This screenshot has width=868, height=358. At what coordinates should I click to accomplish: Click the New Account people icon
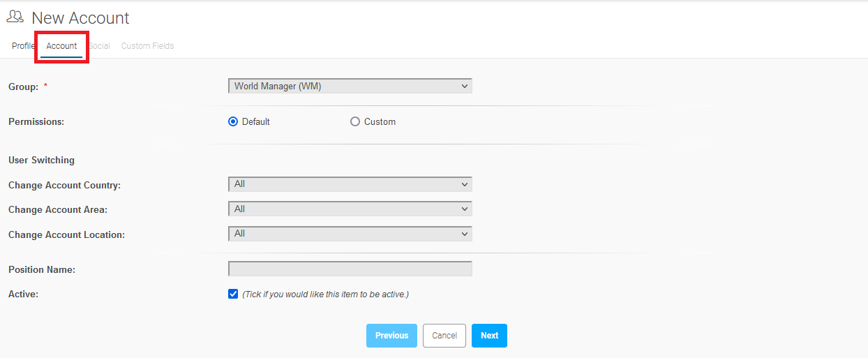(15, 17)
